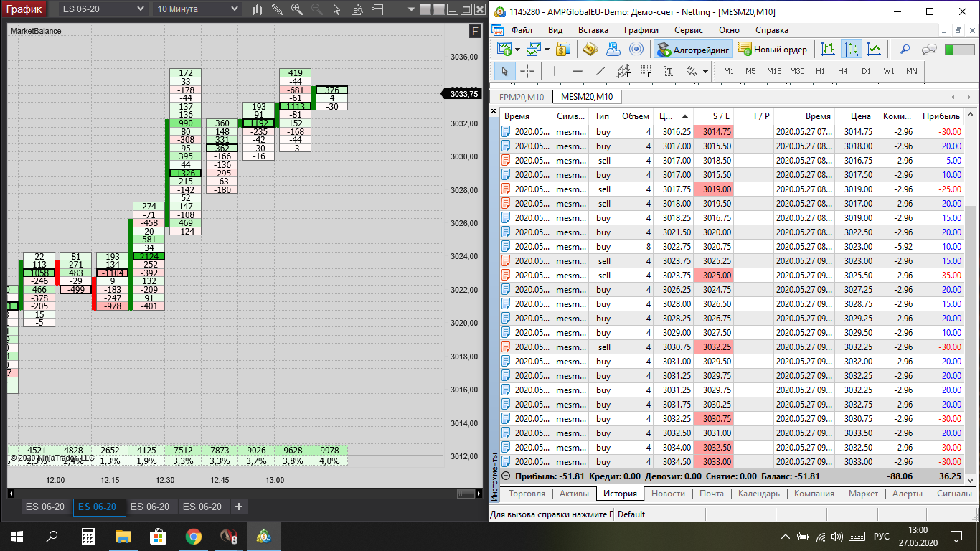
Task: Open the Вставка menu
Action: pyautogui.click(x=593, y=30)
